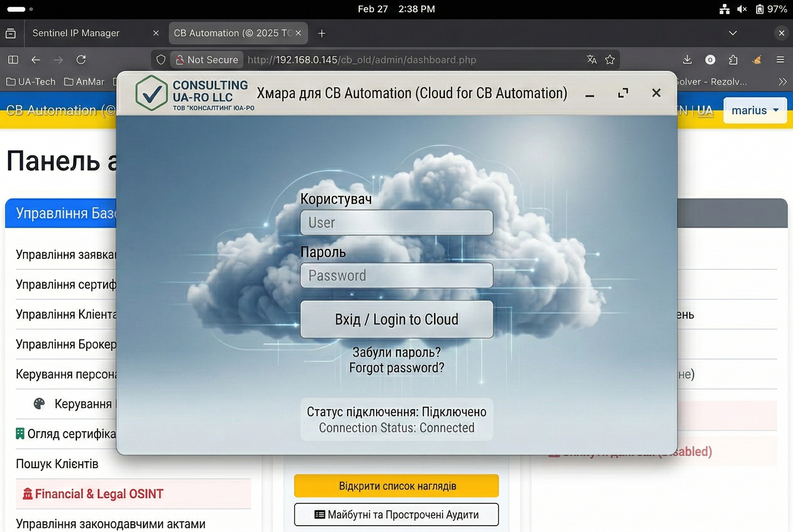The height and width of the screenshot is (532, 793).
Task: Open the browser account profile icon
Action: click(710, 59)
